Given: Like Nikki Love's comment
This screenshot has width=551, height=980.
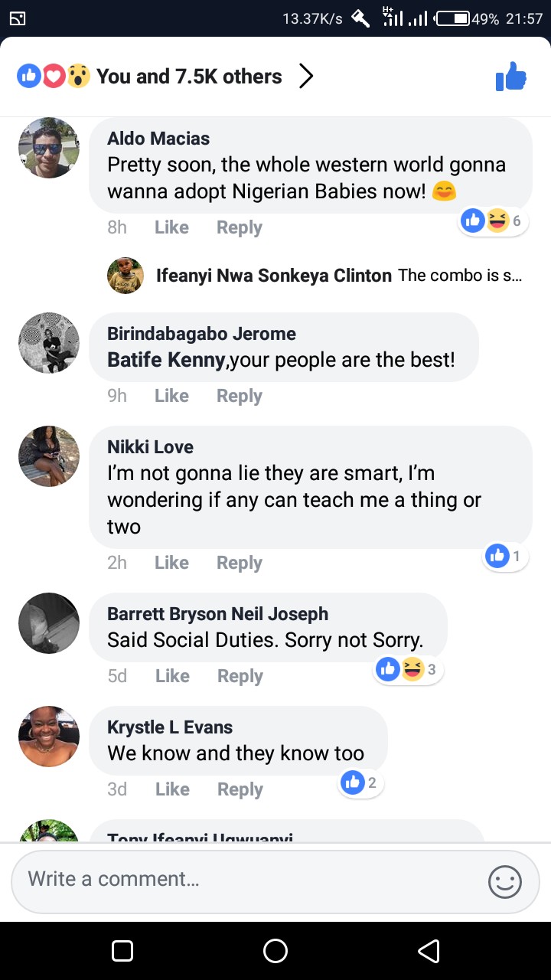Looking at the screenshot, I should tap(171, 563).
